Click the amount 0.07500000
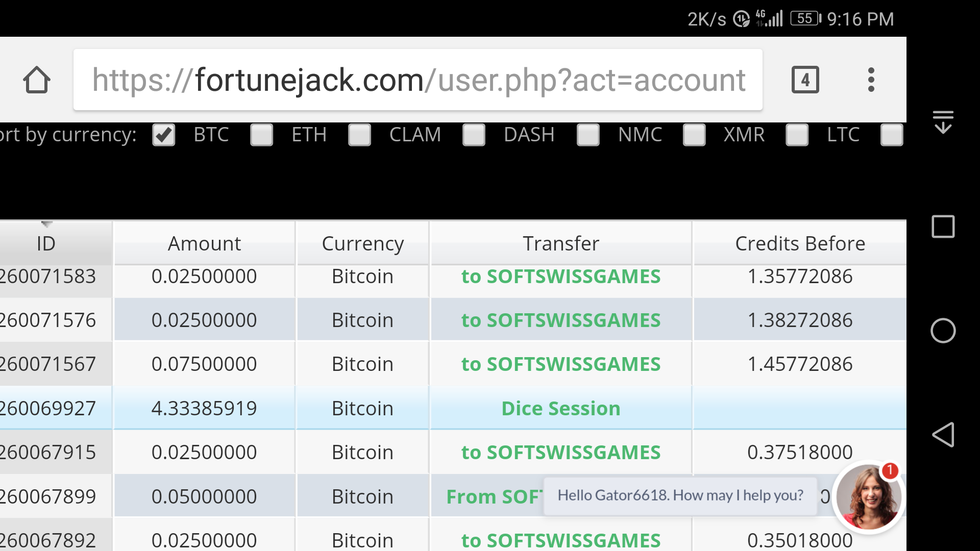The width and height of the screenshot is (980, 551). click(204, 364)
